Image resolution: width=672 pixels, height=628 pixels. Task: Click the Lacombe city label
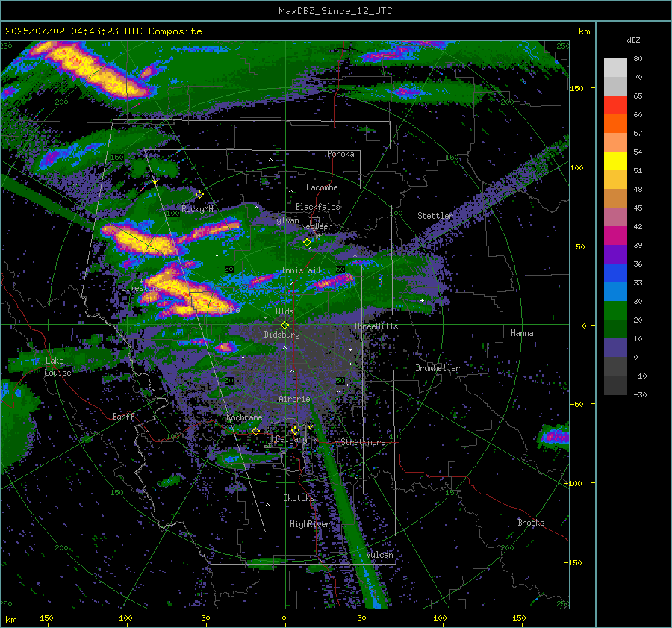pyautogui.click(x=322, y=187)
